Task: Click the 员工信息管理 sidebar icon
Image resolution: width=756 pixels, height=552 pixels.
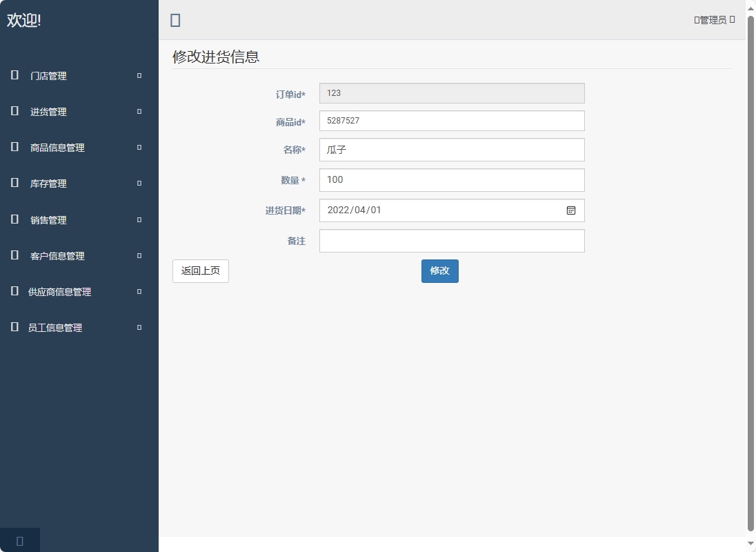Action: [14, 327]
